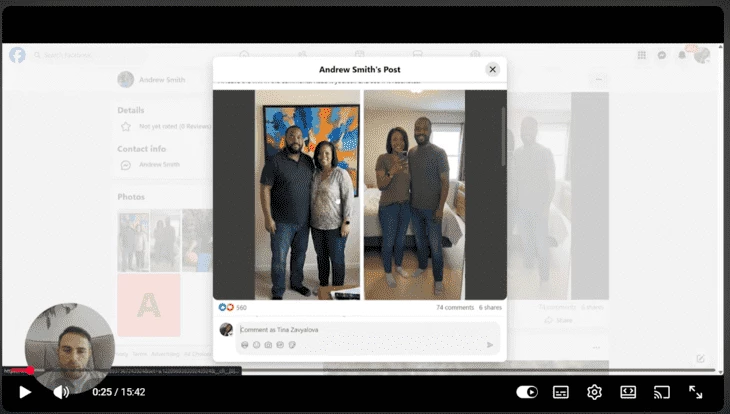Click the Comment as Tina Zavyalova field
The height and width of the screenshot is (414, 730).
(360, 329)
